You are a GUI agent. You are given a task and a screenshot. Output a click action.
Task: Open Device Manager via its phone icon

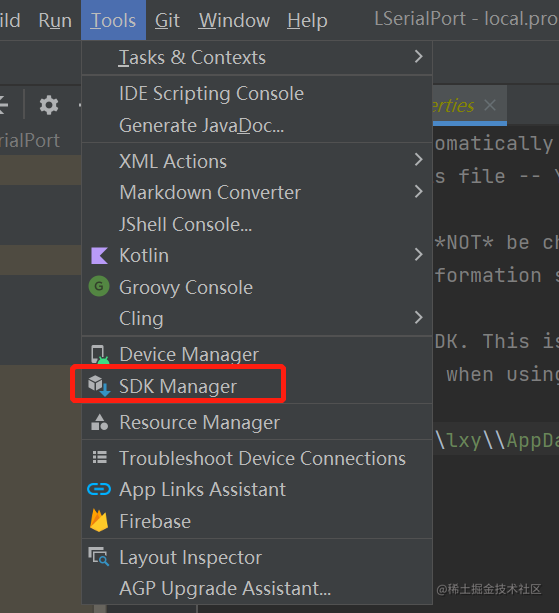coord(99,354)
